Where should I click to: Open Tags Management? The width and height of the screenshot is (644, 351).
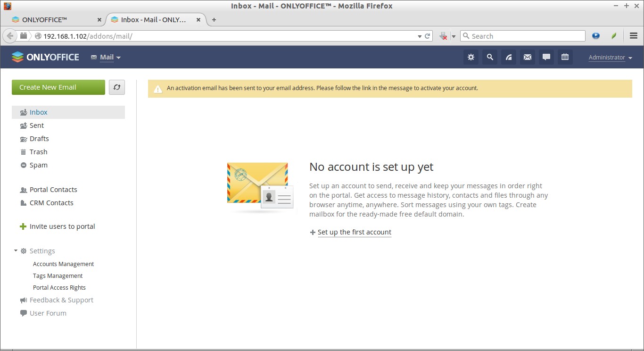point(58,276)
